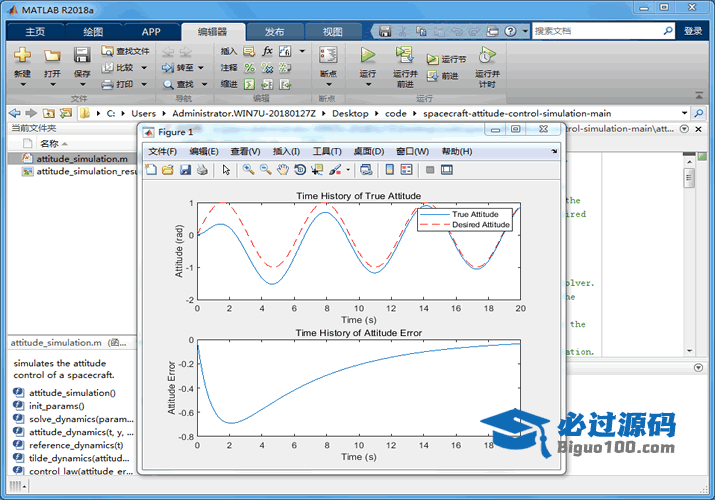Hide plot tools icon in Figure toolbar

430,170
